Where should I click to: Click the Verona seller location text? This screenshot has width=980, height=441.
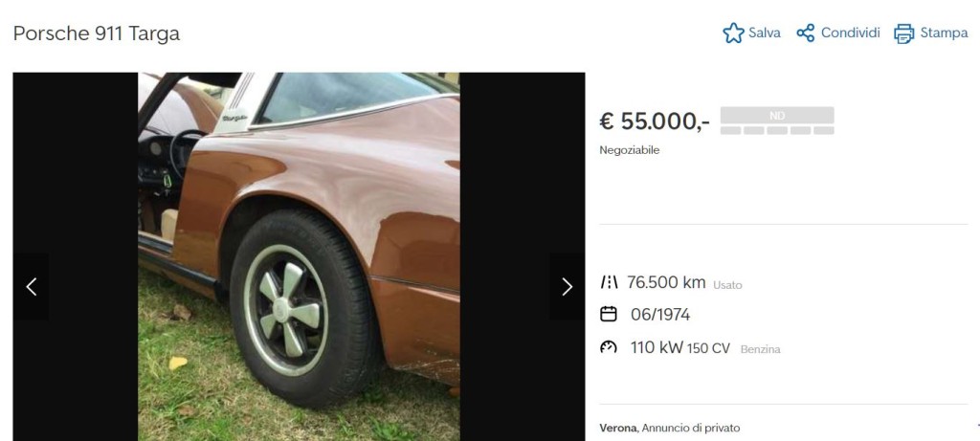click(619, 429)
